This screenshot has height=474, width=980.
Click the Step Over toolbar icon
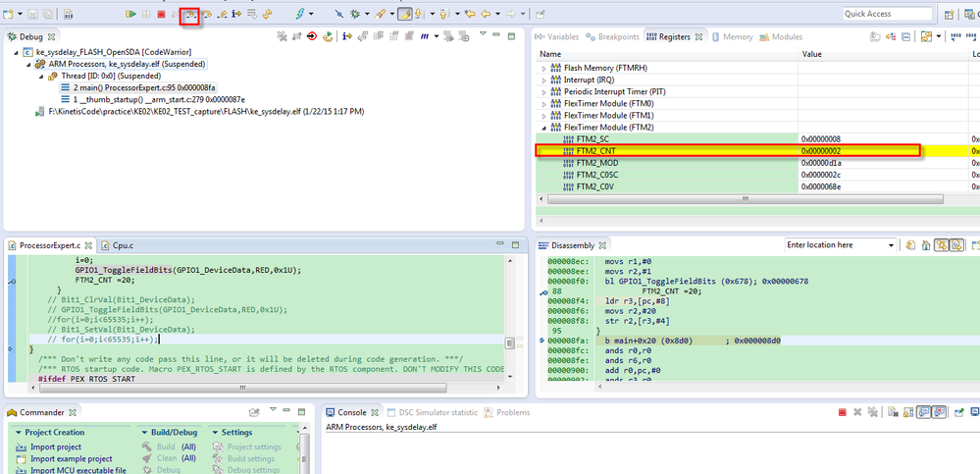click(206, 15)
